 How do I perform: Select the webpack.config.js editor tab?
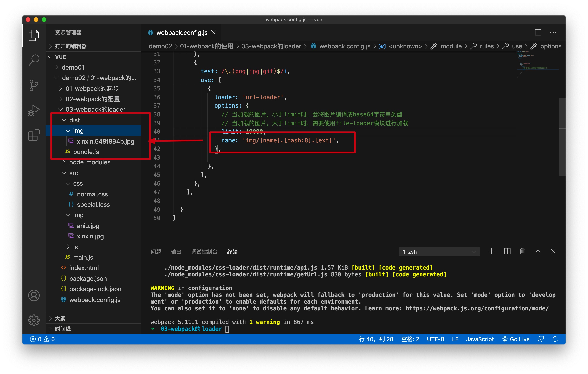coord(182,32)
